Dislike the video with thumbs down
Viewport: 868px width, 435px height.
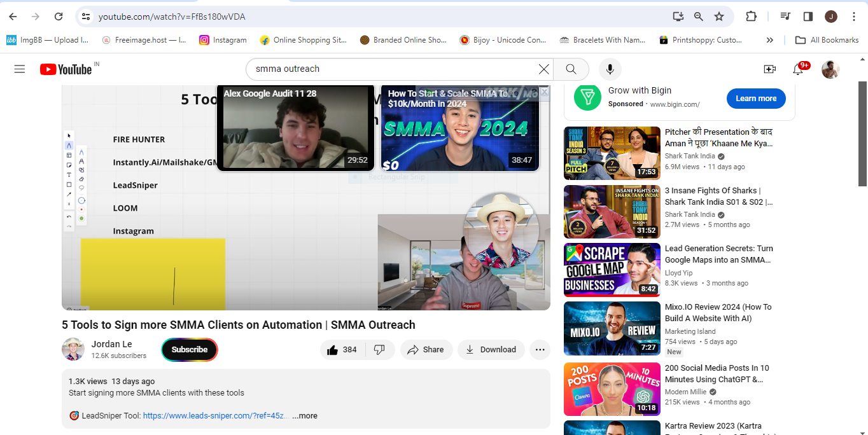(x=380, y=350)
